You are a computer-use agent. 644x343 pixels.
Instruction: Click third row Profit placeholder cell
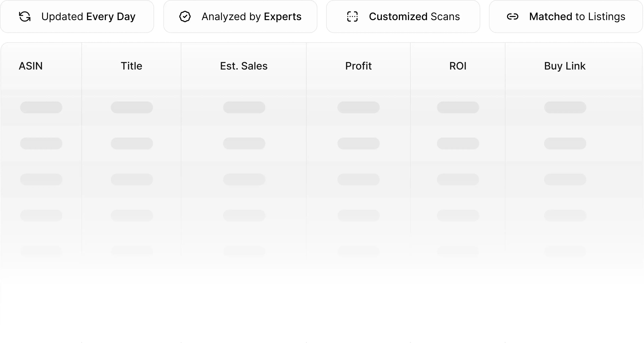359,179
